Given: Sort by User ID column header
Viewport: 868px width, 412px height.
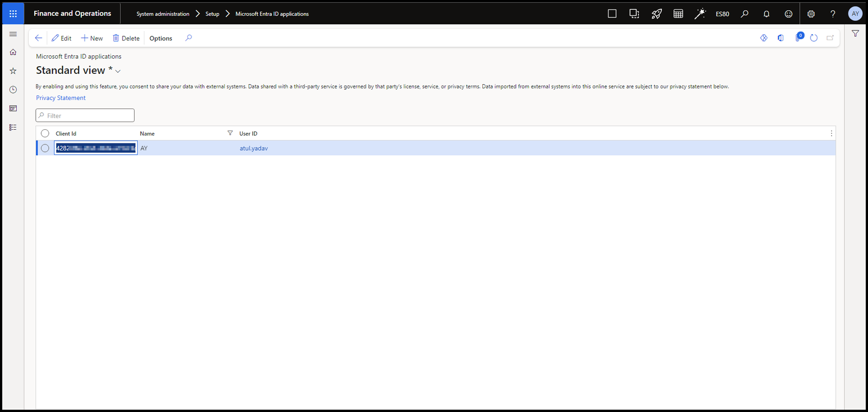Looking at the screenshot, I should tap(248, 134).
